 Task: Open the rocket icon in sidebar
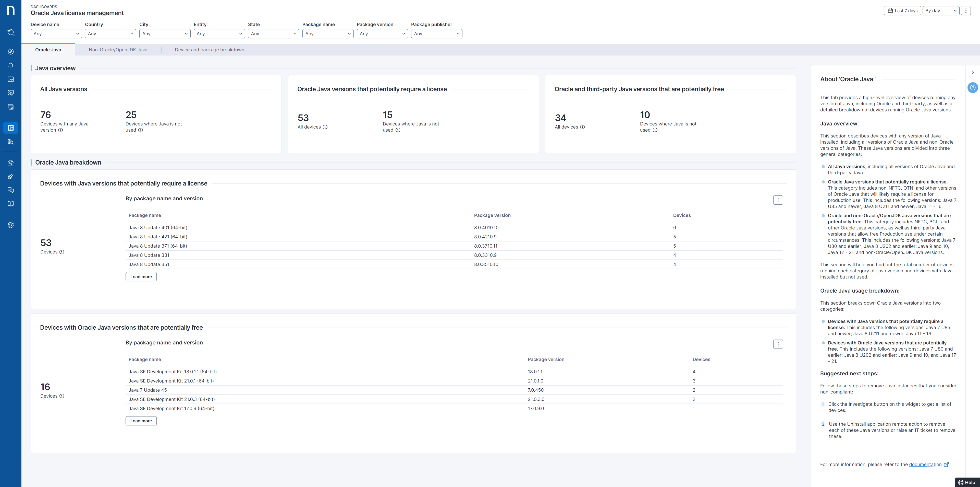point(11,176)
